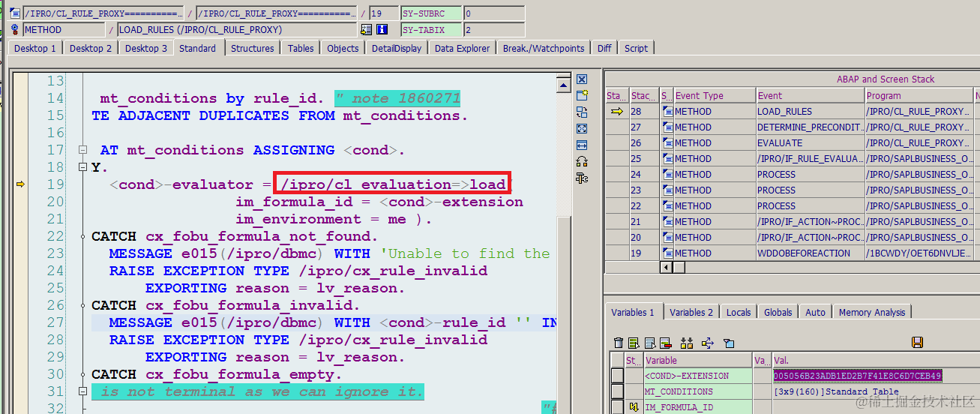Switch to the Auto tab
The width and height of the screenshot is (980, 414).
[x=816, y=313]
